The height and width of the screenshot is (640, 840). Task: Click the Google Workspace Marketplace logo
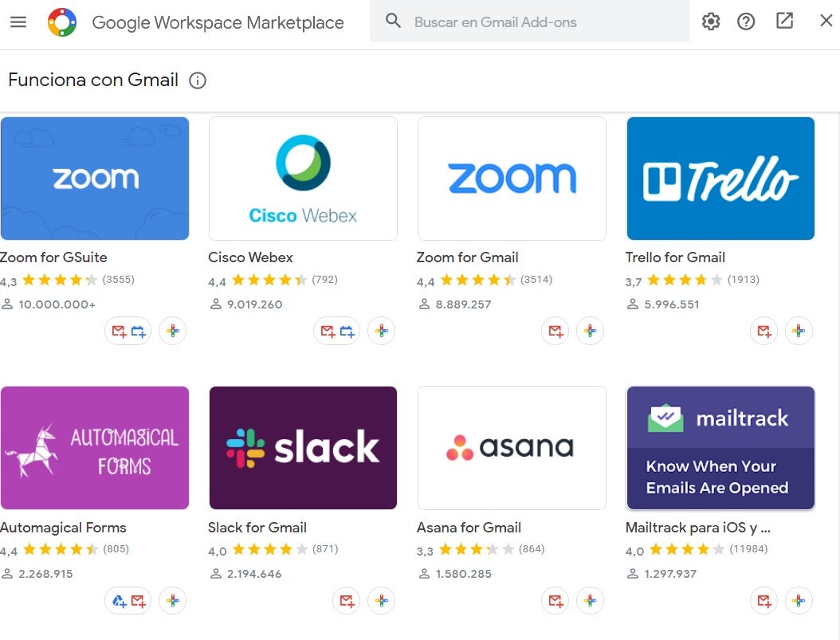click(60, 22)
